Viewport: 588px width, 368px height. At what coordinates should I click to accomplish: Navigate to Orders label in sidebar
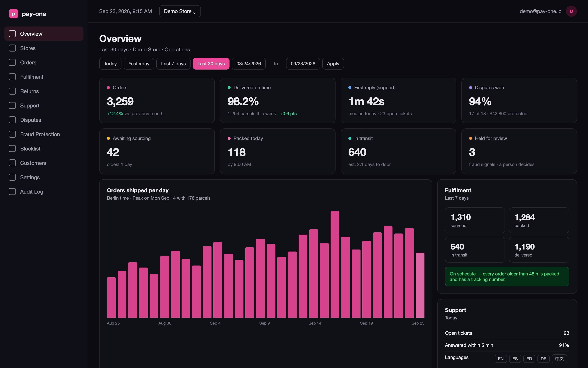pos(28,63)
